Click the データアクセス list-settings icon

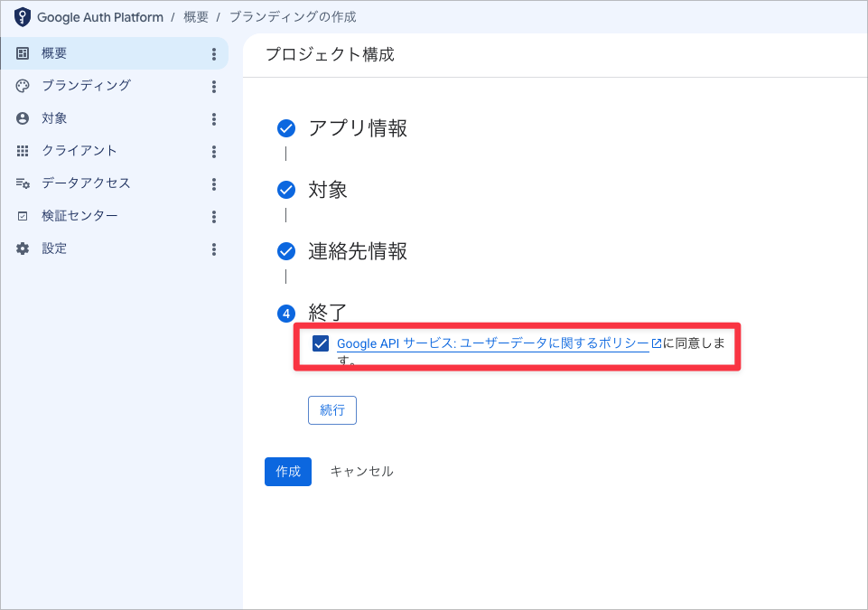point(23,183)
